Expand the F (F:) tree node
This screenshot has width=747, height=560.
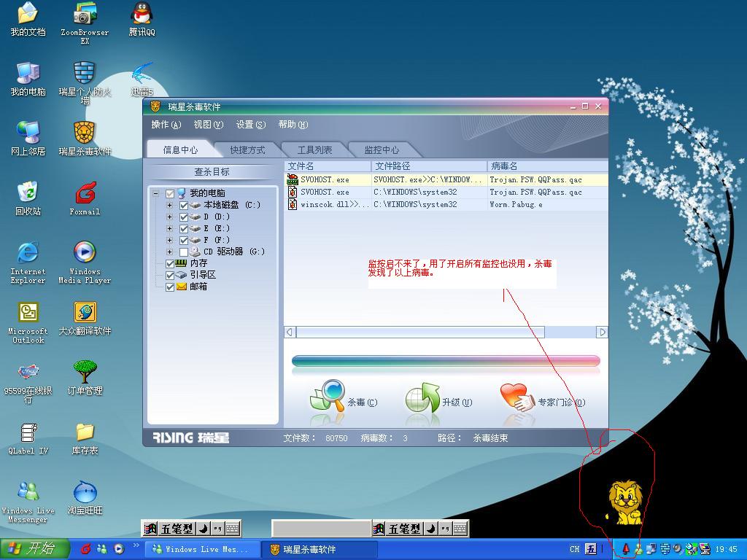tap(169, 240)
